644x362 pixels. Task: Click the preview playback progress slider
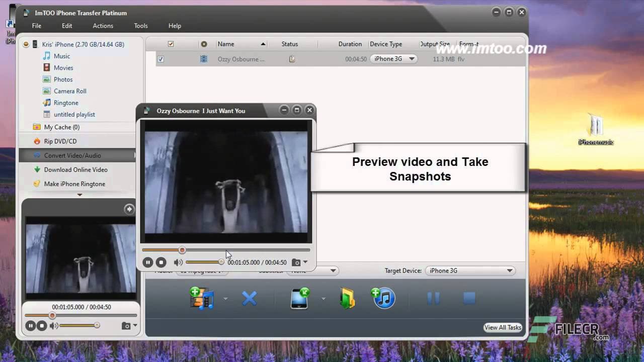click(x=225, y=250)
